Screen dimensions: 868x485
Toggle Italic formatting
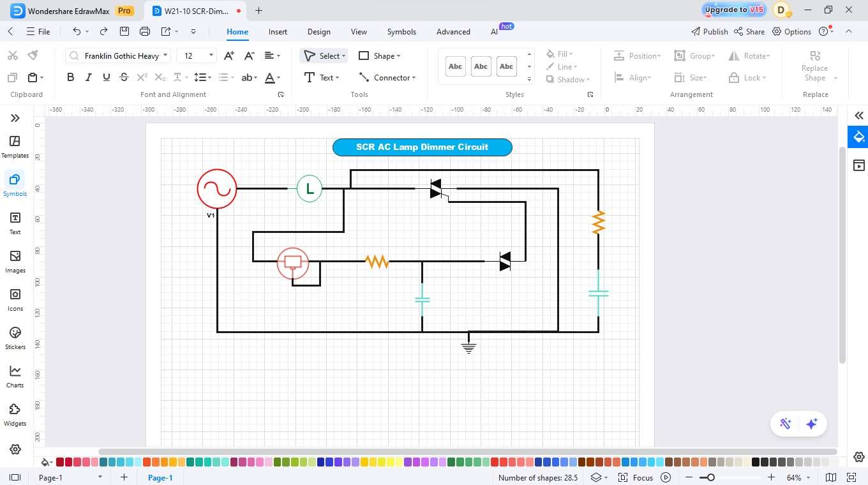[89, 78]
